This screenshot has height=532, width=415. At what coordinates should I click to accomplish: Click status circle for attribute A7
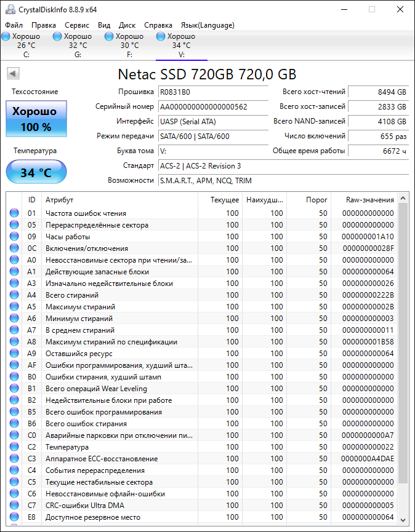point(14,330)
